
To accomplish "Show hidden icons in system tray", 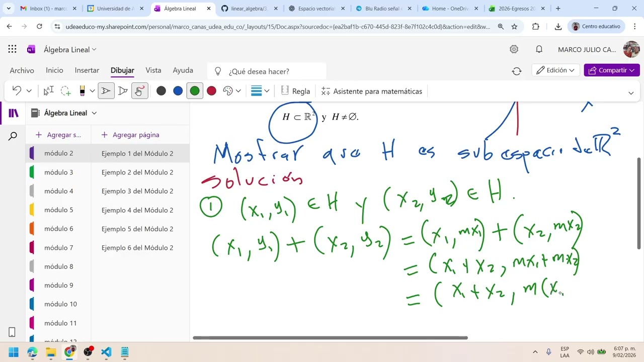I will (x=535, y=352).
